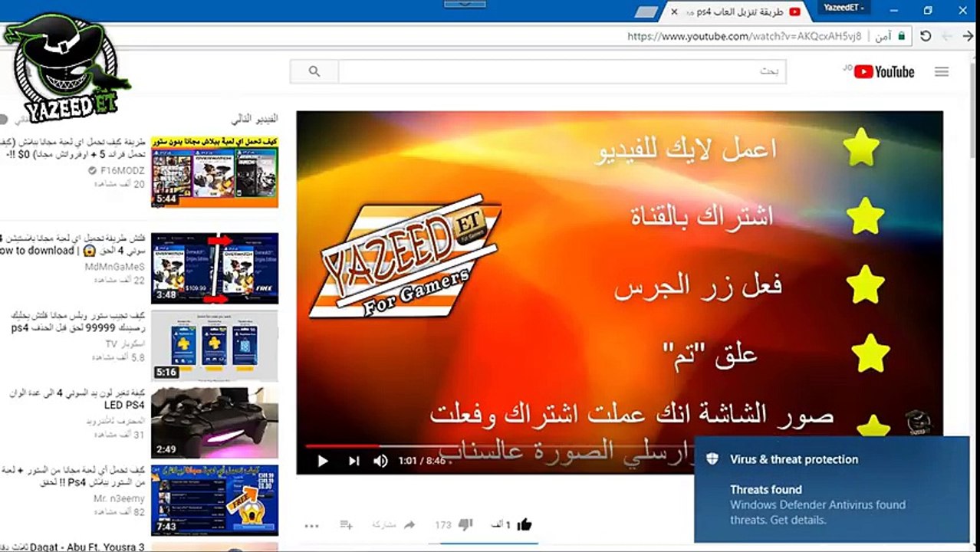The width and height of the screenshot is (980, 552).
Task: Click the Mr. n3eemy channel name
Action: pos(119,498)
